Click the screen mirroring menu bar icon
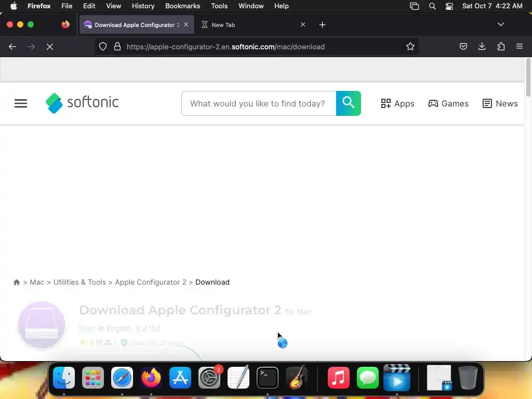Viewport: 532px width, 399px height. (414, 6)
